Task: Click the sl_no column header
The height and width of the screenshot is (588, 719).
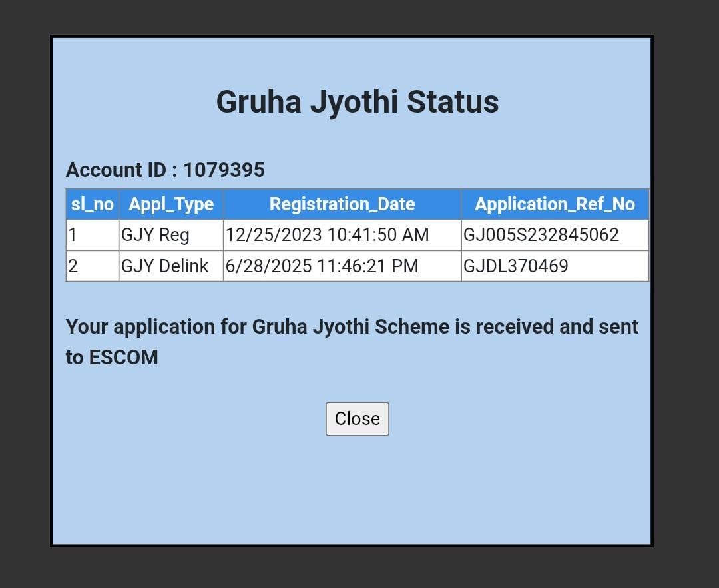Action: (92, 204)
